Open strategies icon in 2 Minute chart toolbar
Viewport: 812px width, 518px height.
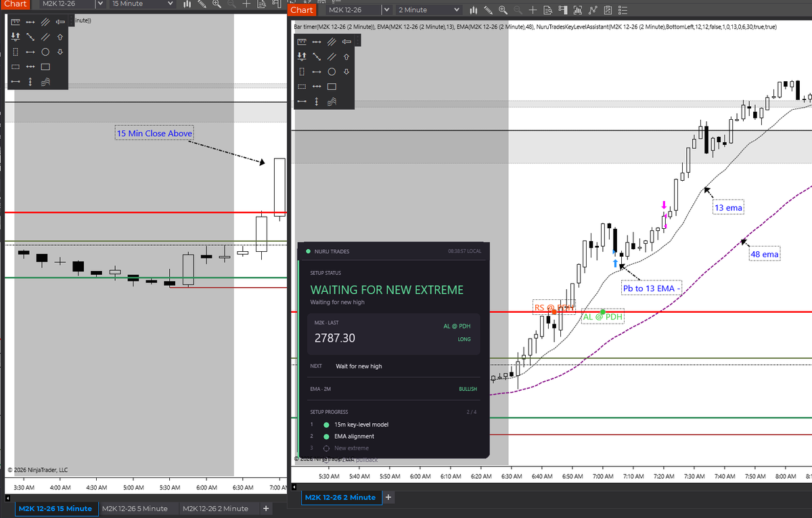point(608,10)
